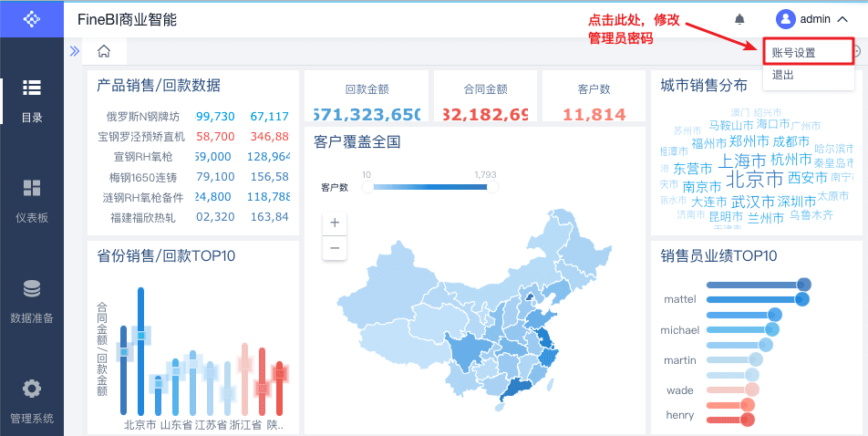The image size is (868, 436).
Task: Open 管理系统 settings gear
Action: coord(32,401)
